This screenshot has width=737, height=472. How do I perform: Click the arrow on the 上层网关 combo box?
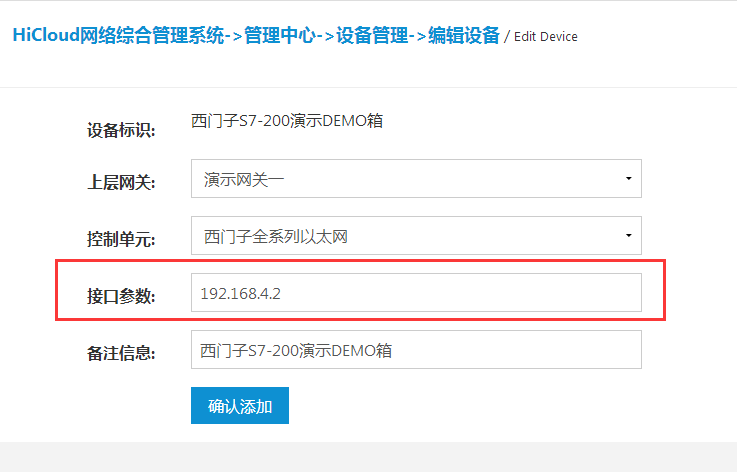pyautogui.click(x=627, y=179)
